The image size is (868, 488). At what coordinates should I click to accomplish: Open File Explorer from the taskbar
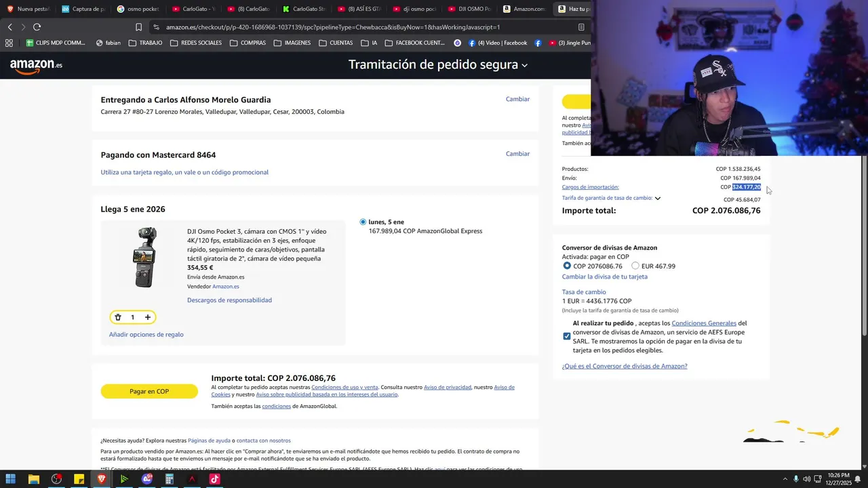pyautogui.click(x=33, y=479)
